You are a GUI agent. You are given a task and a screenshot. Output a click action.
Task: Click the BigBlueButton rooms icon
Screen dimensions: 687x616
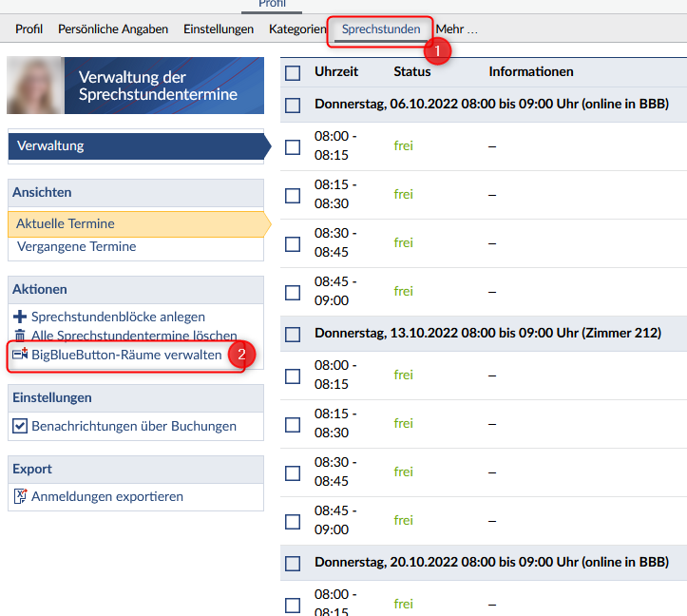point(20,355)
